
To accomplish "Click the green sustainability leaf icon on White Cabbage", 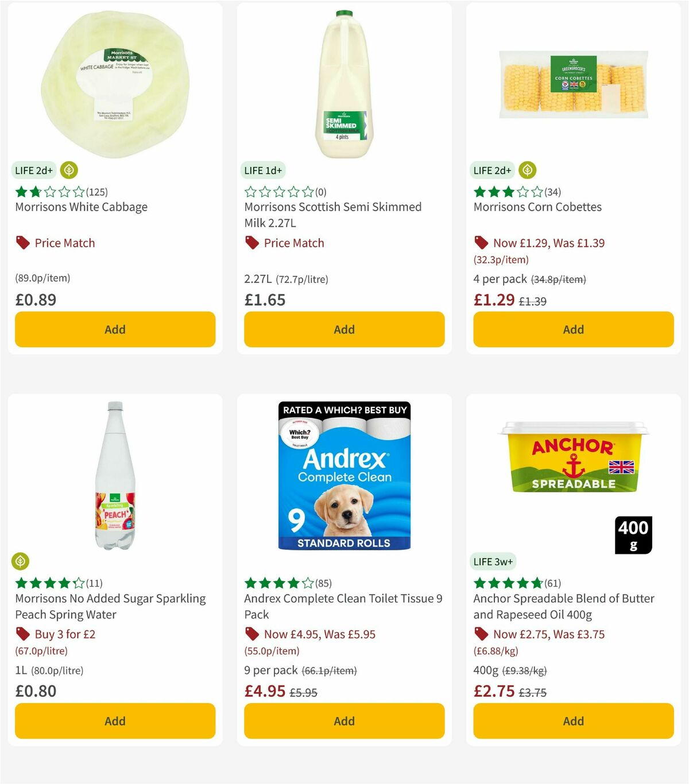I will [68, 170].
